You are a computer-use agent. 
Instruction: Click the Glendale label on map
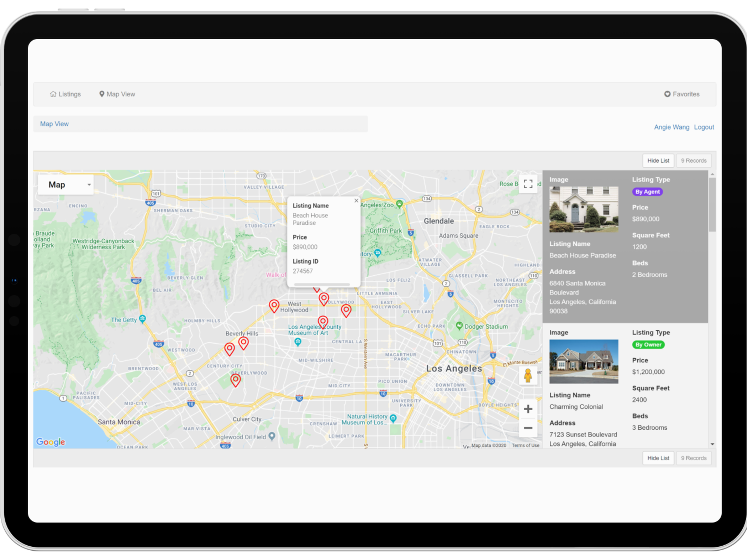pos(438,221)
